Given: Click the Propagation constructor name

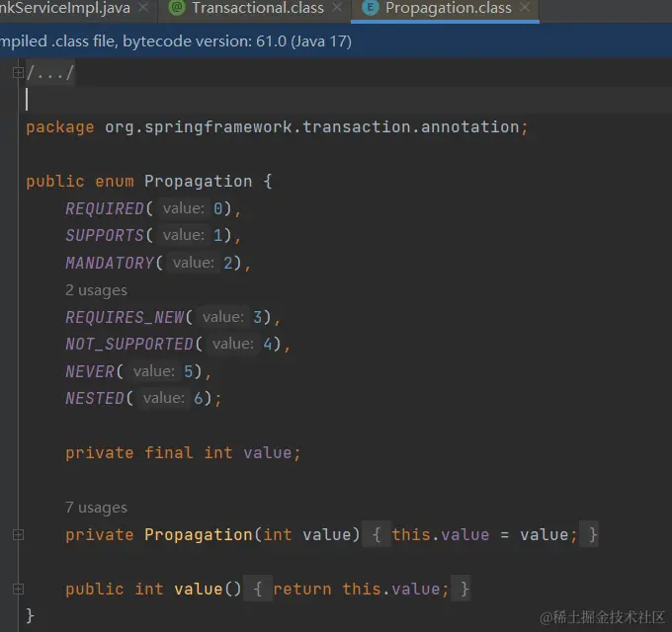Looking at the screenshot, I should (x=199, y=534).
